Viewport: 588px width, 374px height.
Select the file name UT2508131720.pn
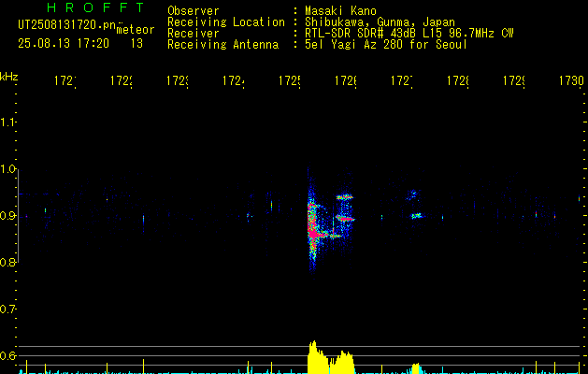[x=67, y=25]
